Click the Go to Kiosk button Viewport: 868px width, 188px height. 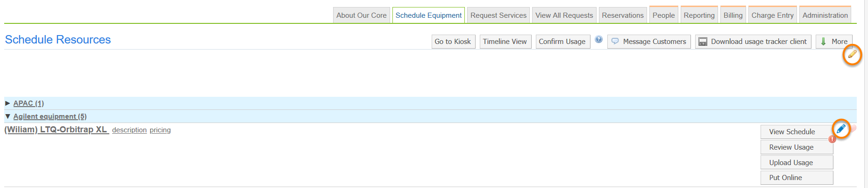pyautogui.click(x=453, y=42)
